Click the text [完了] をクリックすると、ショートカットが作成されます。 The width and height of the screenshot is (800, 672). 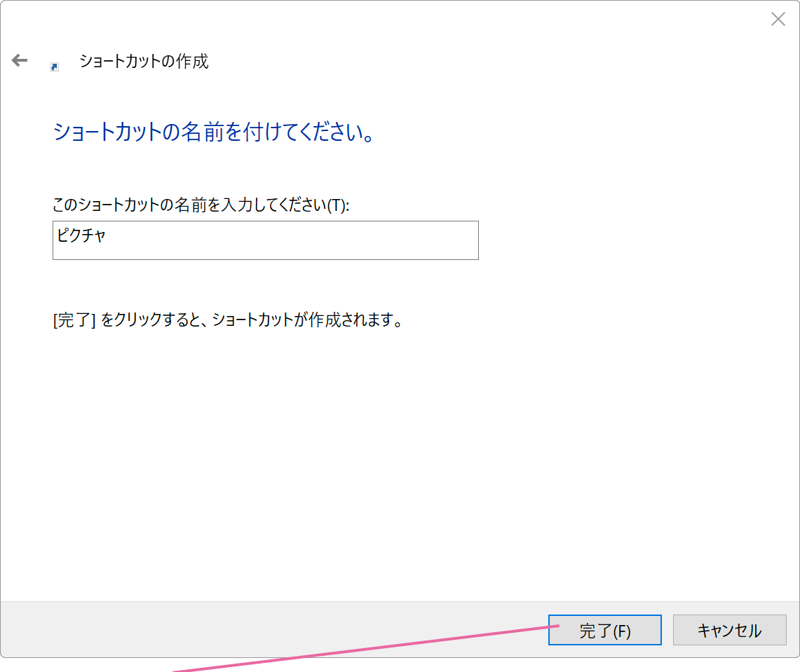click(x=228, y=320)
